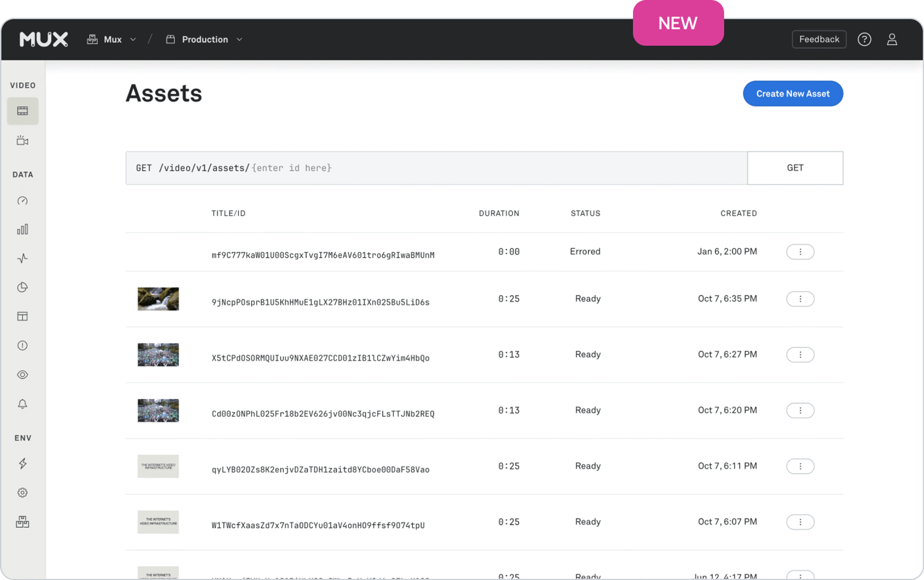Click the CREATED column header
Viewport: 924px width, 580px height.
[x=738, y=213]
